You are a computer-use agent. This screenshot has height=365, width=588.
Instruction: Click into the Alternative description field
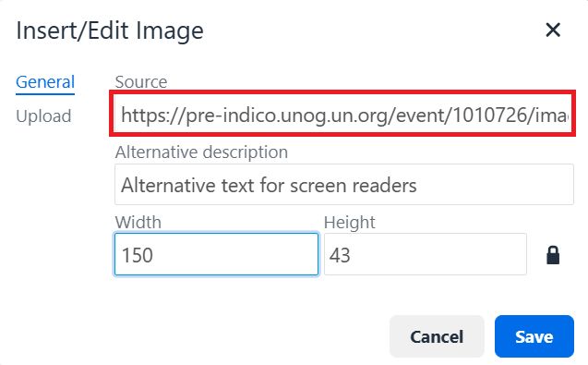point(344,185)
